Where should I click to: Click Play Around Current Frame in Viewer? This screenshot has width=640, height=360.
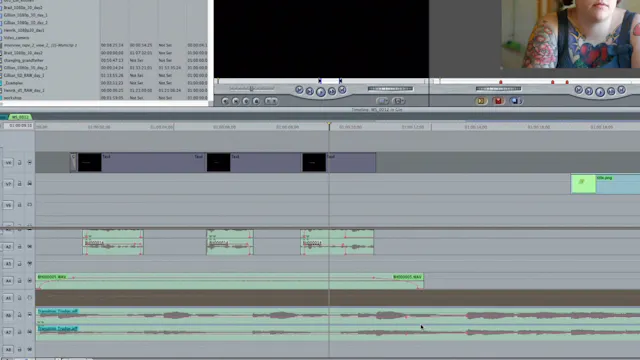[x=332, y=91]
